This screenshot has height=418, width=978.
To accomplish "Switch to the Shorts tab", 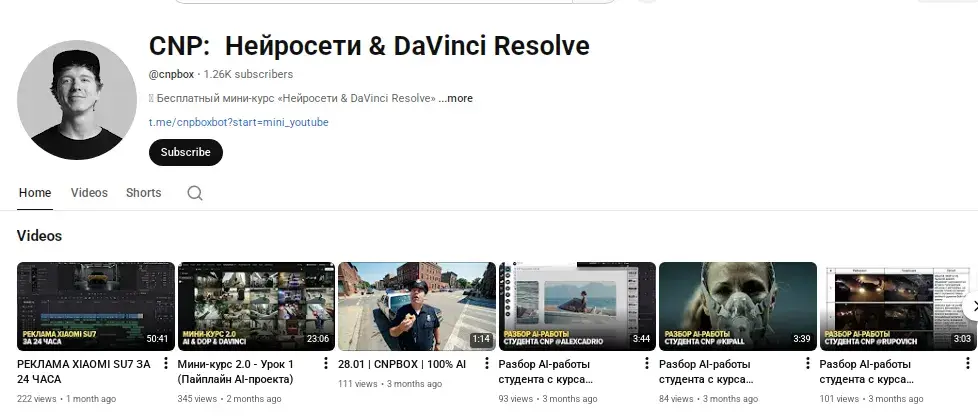I will click(x=143, y=193).
